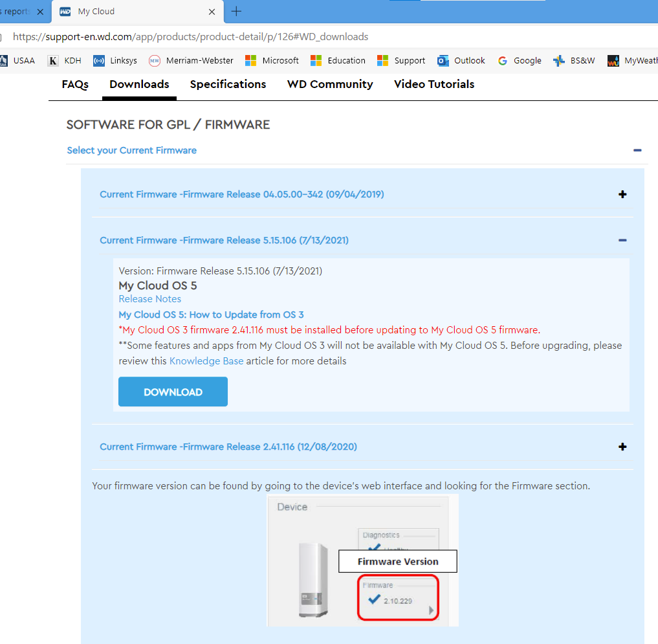
Task: Open the KDH bookmark icon
Action: pyautogui.click(x=53, y=61)
